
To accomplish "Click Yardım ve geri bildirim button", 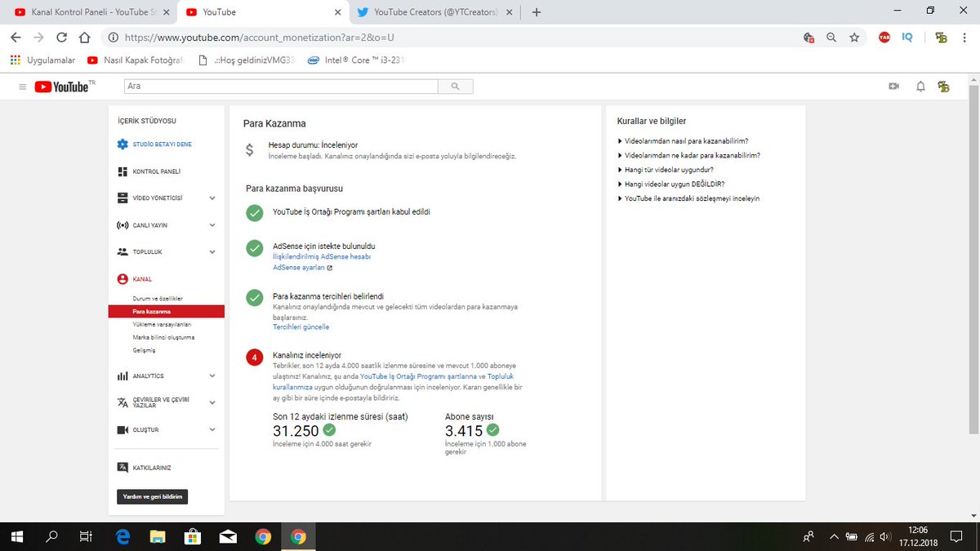I will coord(153,496).
